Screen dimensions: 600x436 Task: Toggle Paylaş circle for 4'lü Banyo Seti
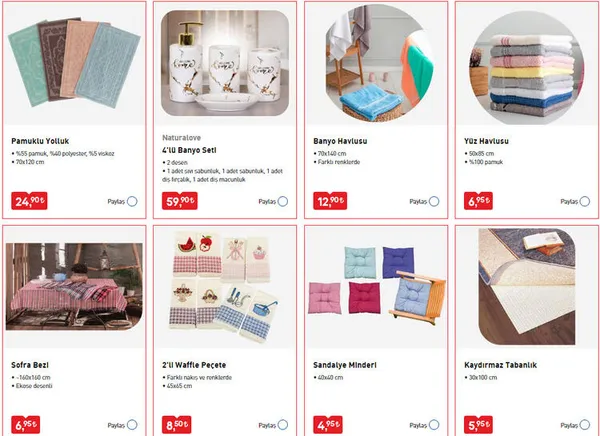[283, 201]
